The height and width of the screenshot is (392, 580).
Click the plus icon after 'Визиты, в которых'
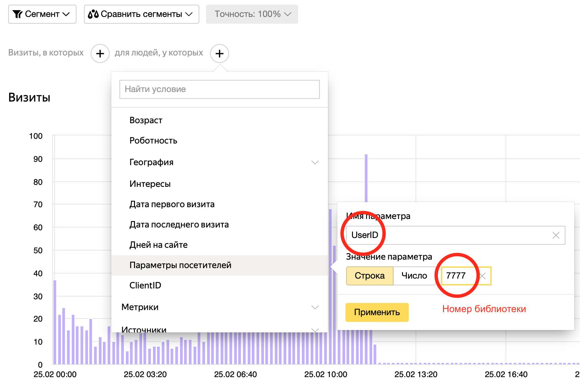pyautogui.click(x=100, y=53)
